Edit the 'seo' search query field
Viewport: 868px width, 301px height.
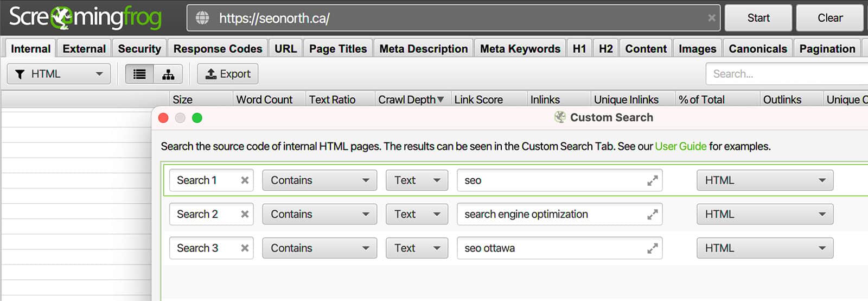559,180
